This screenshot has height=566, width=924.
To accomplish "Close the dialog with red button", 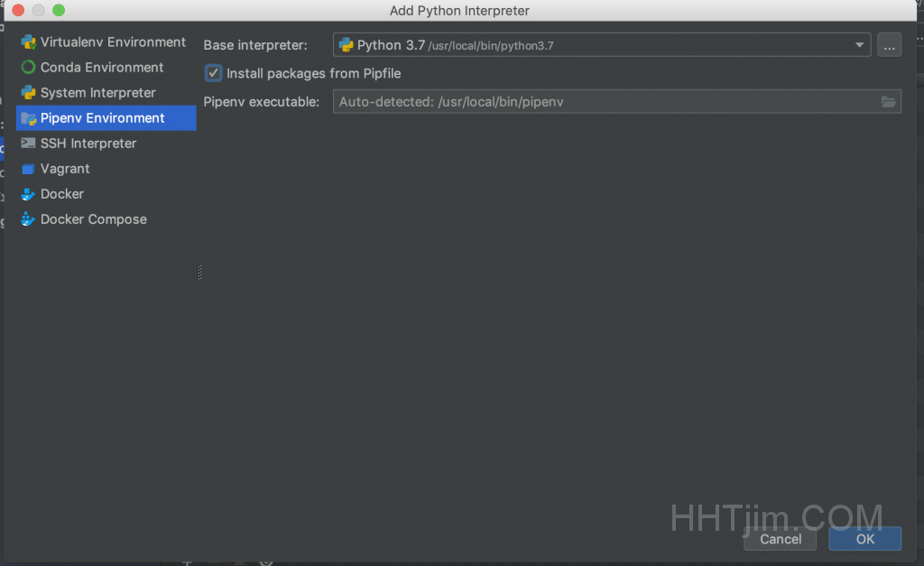I will 18,10.
